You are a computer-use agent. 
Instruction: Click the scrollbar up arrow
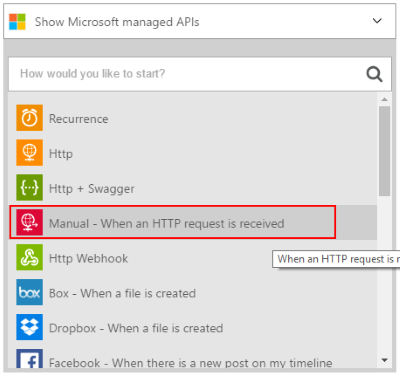tap(384, 99)
